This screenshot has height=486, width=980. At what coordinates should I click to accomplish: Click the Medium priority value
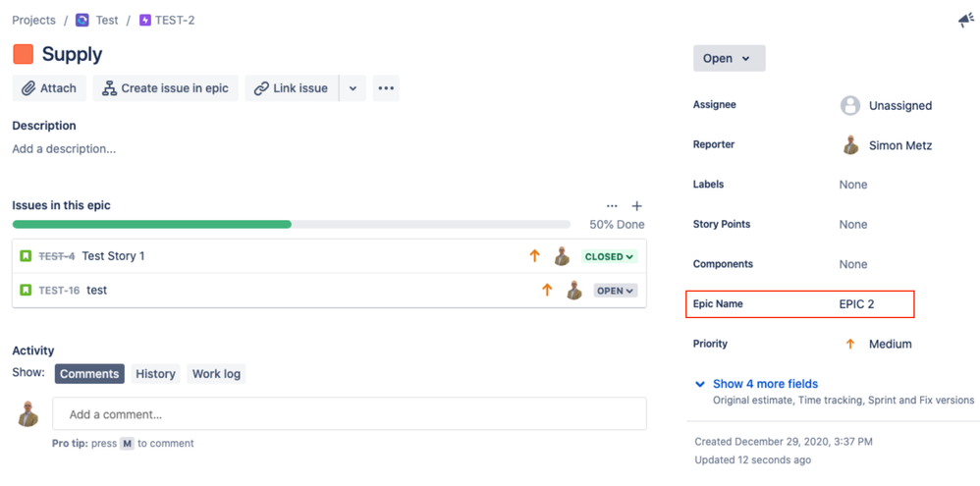pos(890,345)
